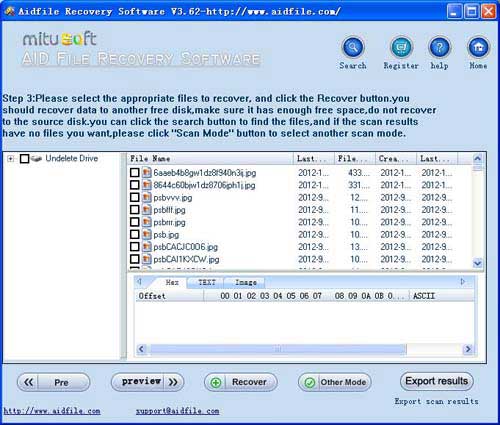Image resolution: width=500 pixels, height=425 pixels.
Task: Check the psbCAI1KXCW.jpg checkbox
Action: [135, 259]
